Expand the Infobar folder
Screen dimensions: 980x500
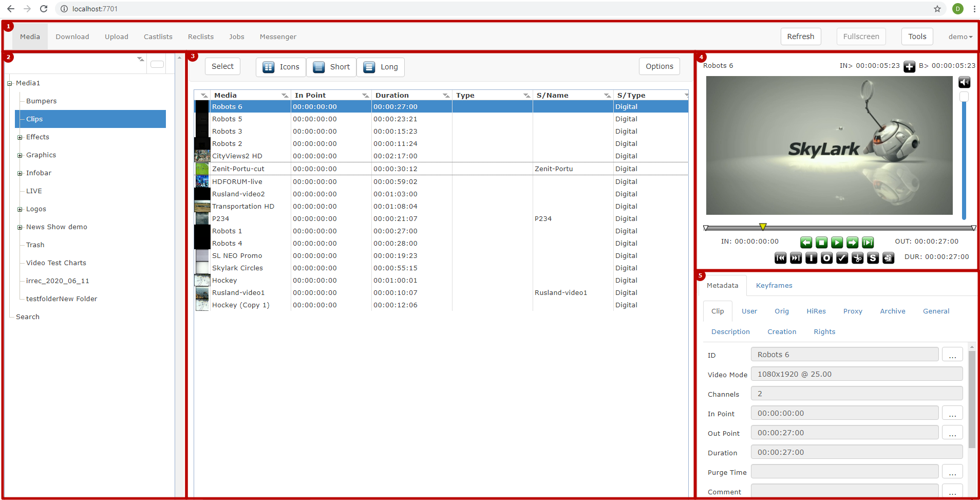click(x=20, y=173)
